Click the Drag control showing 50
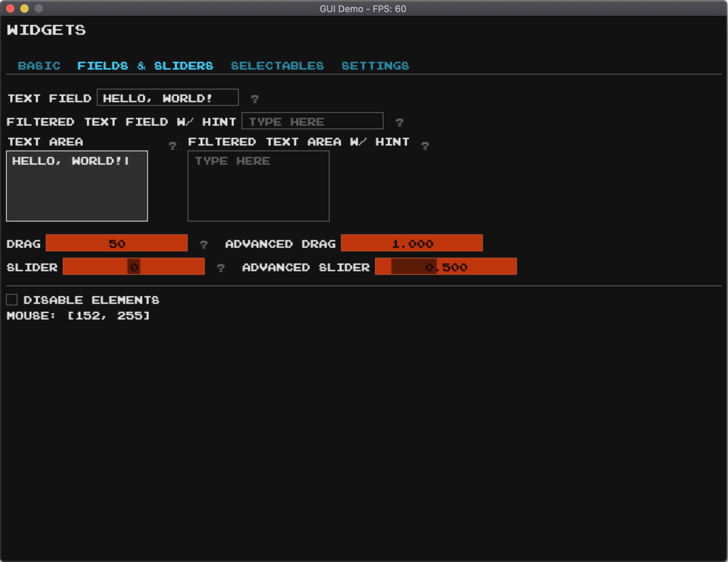The width and height of the screenshot is (728, 562). tap(116, 243)
